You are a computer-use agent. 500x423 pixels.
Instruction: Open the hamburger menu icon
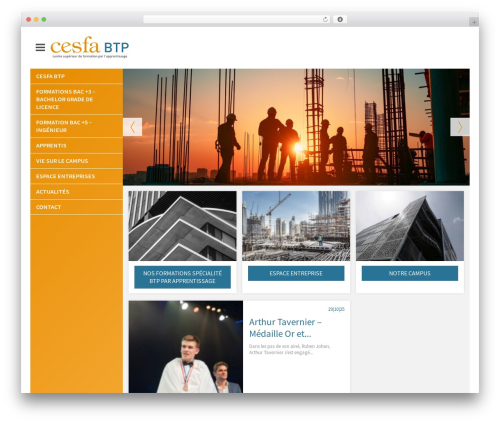tap(40, 48)
